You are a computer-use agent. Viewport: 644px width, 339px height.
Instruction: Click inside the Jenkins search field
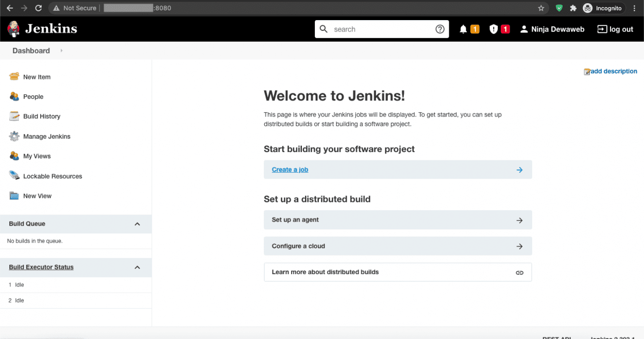pyautogui.click(x=381, y=29)
